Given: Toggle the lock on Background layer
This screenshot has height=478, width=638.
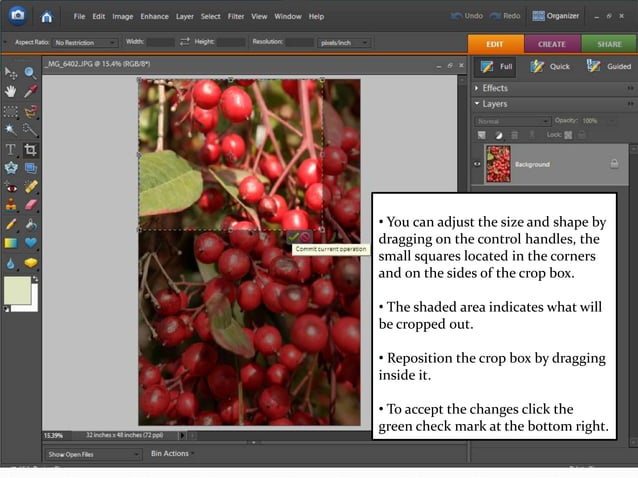Looking at the screenshot, I should coord(614,164).
